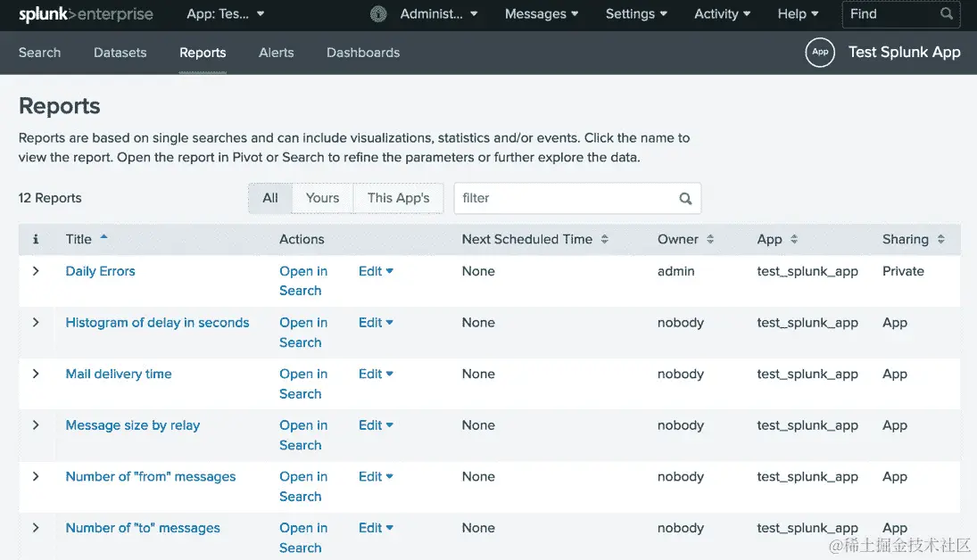Screen dimensions: 977x560
Task: Open the Mail delivery time report
Action: coord(119,374)
